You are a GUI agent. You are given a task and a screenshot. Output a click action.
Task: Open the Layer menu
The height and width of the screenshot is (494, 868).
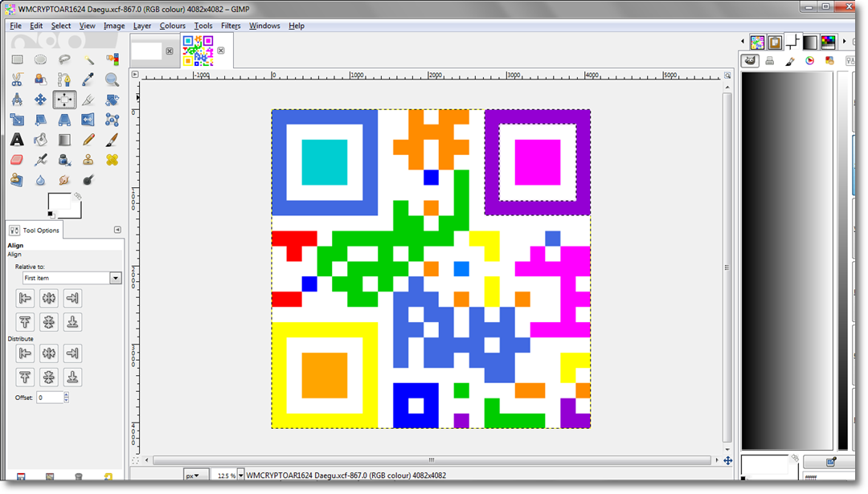pos(141,26)
